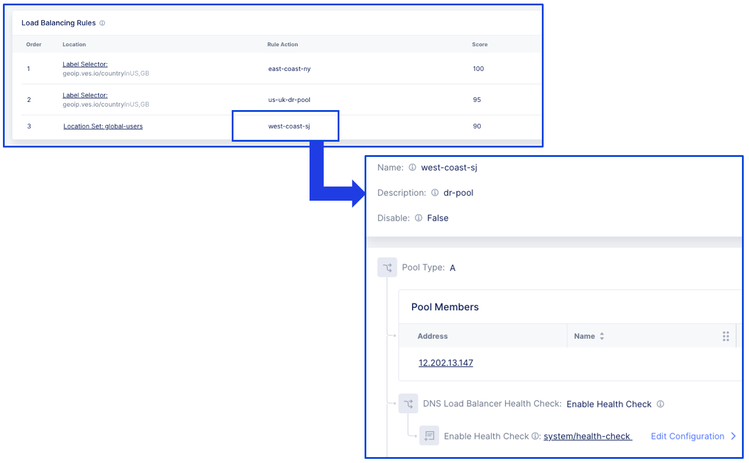
Task: Click the Order column header
Action: pyautogui.click(x=33, y=44)
